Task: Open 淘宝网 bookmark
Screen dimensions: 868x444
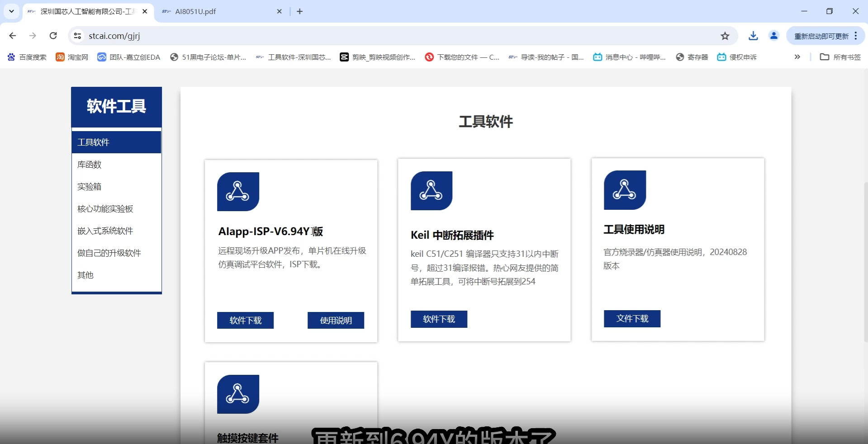Action: (x=72, y=57)
